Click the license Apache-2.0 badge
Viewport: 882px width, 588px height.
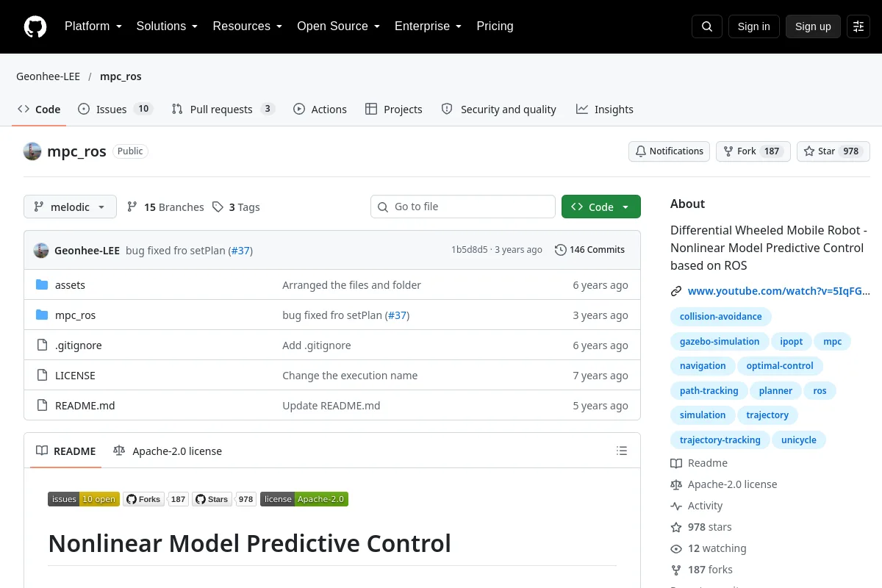(304, 499)
